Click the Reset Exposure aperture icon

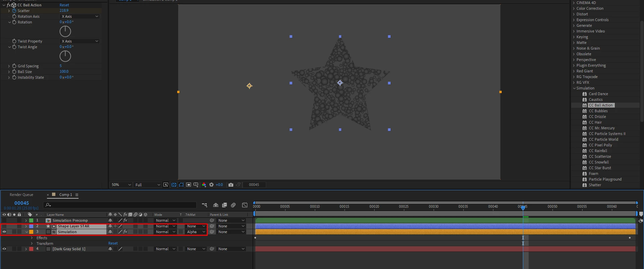point(211,185)
